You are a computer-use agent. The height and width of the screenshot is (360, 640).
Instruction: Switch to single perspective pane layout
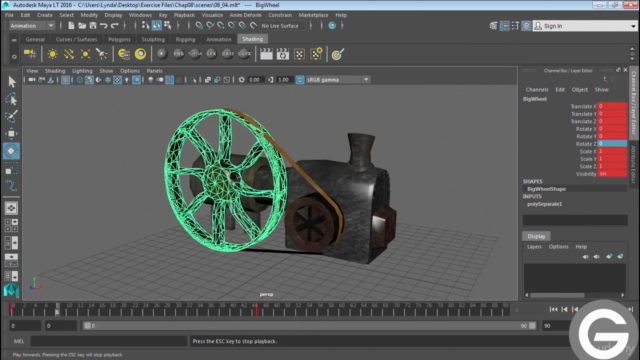point(11,208)
